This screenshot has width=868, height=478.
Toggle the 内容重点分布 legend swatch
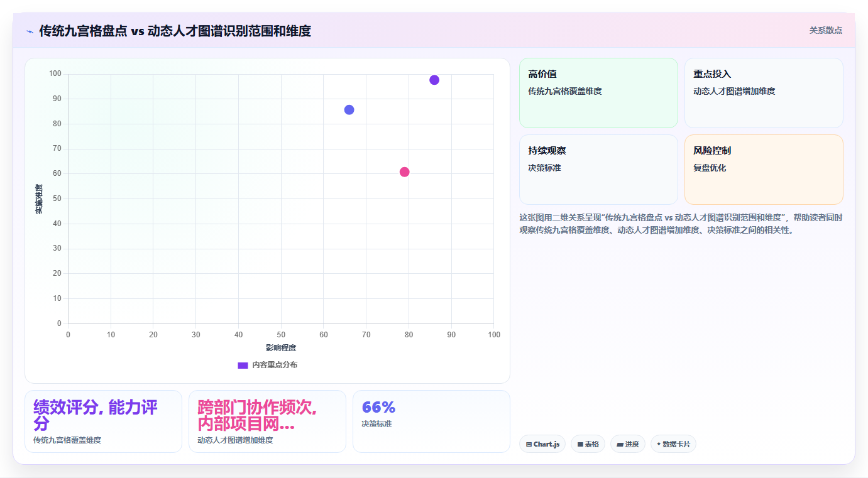click(x=243, y=365)
